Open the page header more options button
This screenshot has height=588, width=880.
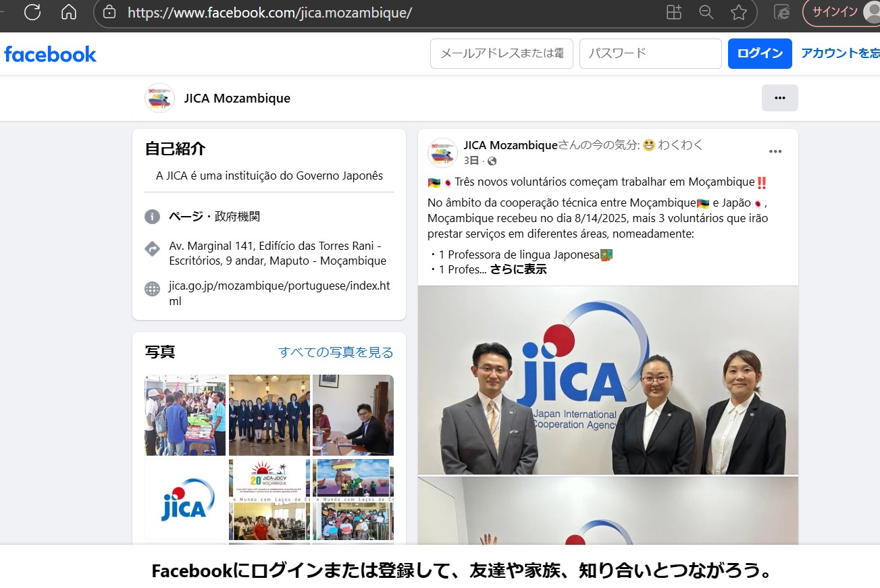pyautogui.click(x=780, y=98)
